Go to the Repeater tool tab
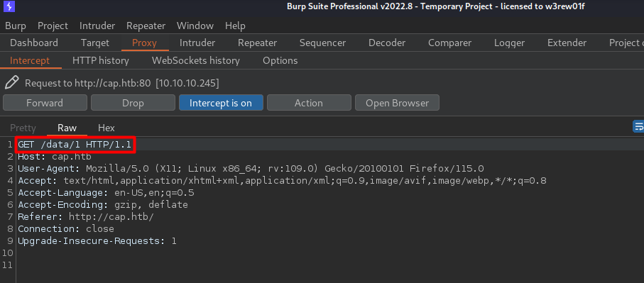Viewport: 644px width, 283px height. point(258,43)
